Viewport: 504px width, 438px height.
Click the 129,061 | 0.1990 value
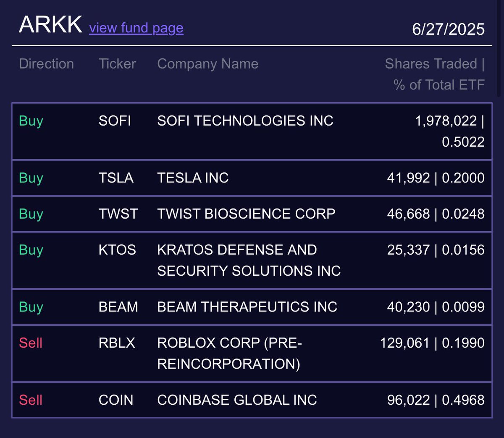click(x=432, y=343)
